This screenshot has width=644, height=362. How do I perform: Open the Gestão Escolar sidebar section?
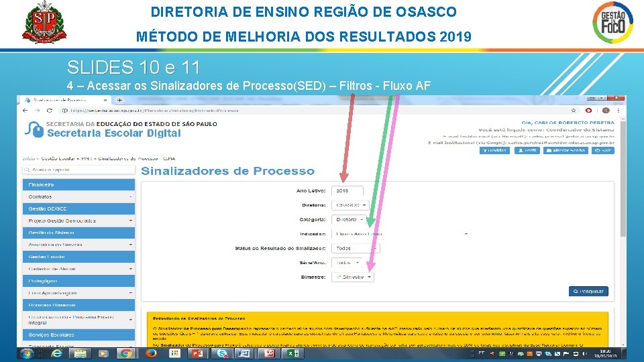[78, 257]
